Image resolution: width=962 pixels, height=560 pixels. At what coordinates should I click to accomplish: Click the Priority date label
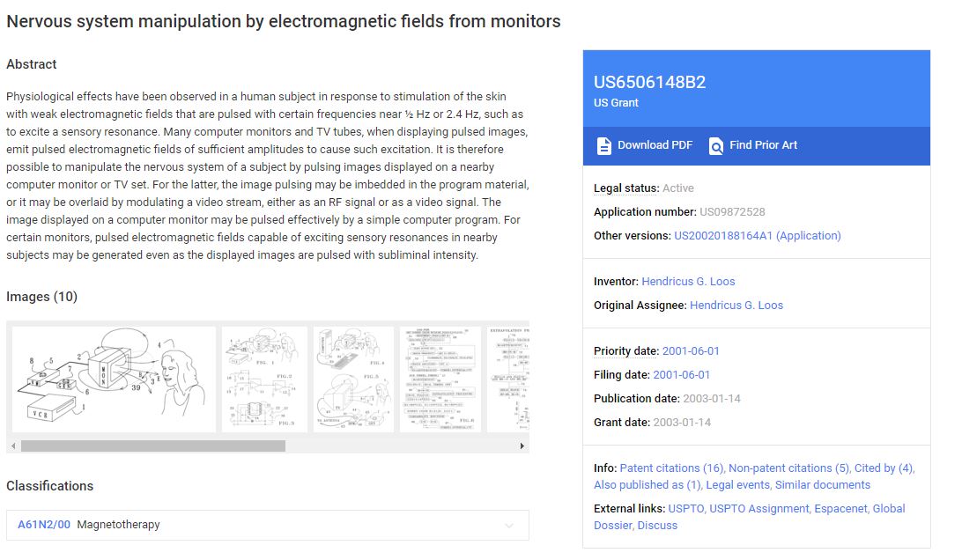626,350
